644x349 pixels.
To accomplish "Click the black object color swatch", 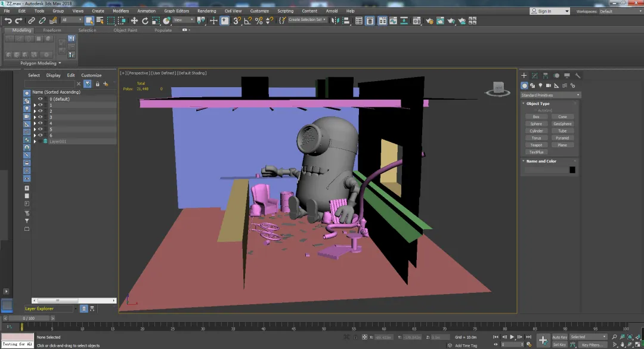I will click(x=572, y=170).
